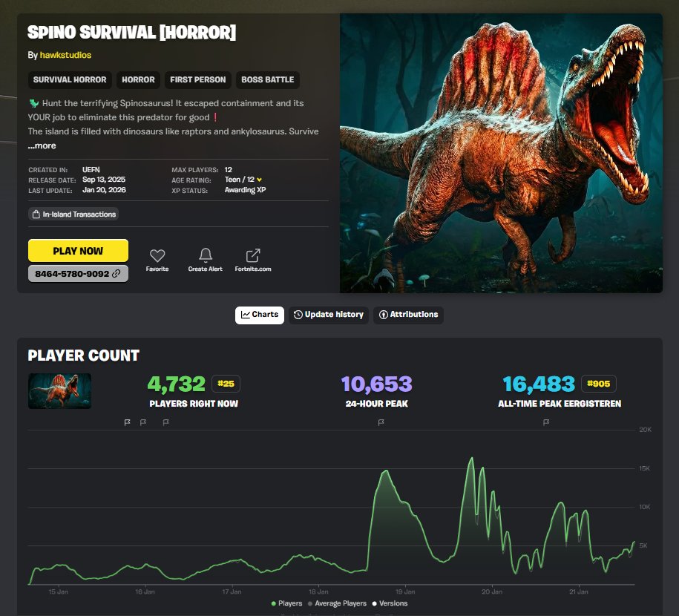
Task: Click the Favorite heart icon
Action: click(157, 255)
